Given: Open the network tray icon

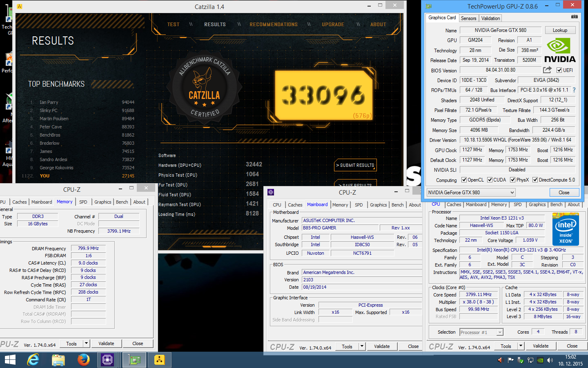Looking at the screenshot, I should tap(530, 360).
